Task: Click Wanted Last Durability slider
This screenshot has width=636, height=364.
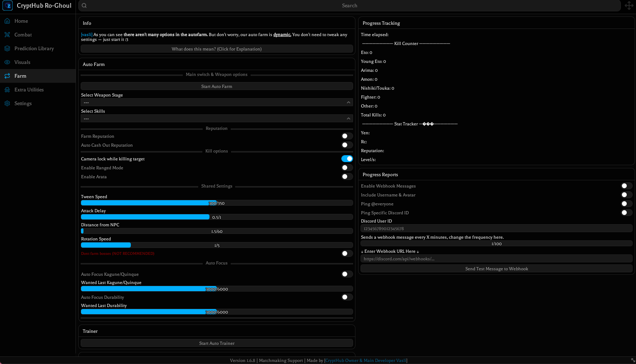Action: pyautogui.click(x=217, y=312)
